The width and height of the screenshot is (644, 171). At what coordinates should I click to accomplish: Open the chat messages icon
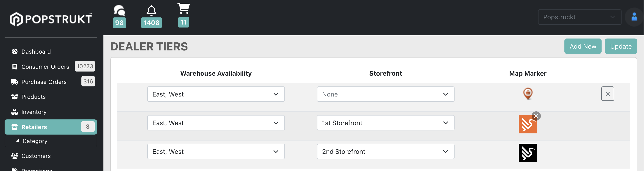coord(119,11)
